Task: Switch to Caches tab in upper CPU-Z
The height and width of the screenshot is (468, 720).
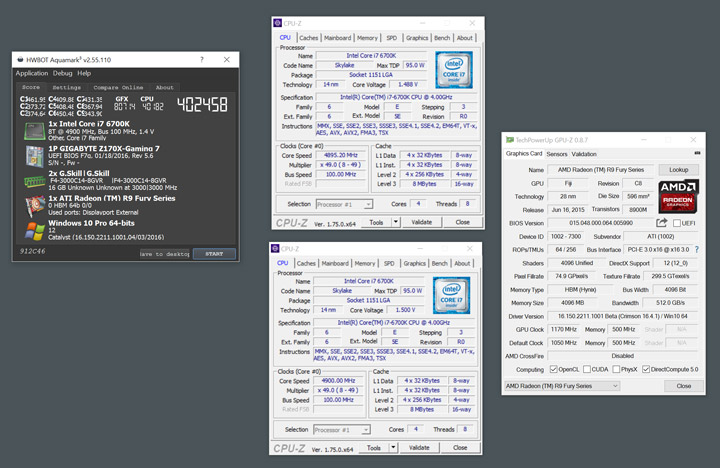Action: pyautogui.click(x=309, y=38)
